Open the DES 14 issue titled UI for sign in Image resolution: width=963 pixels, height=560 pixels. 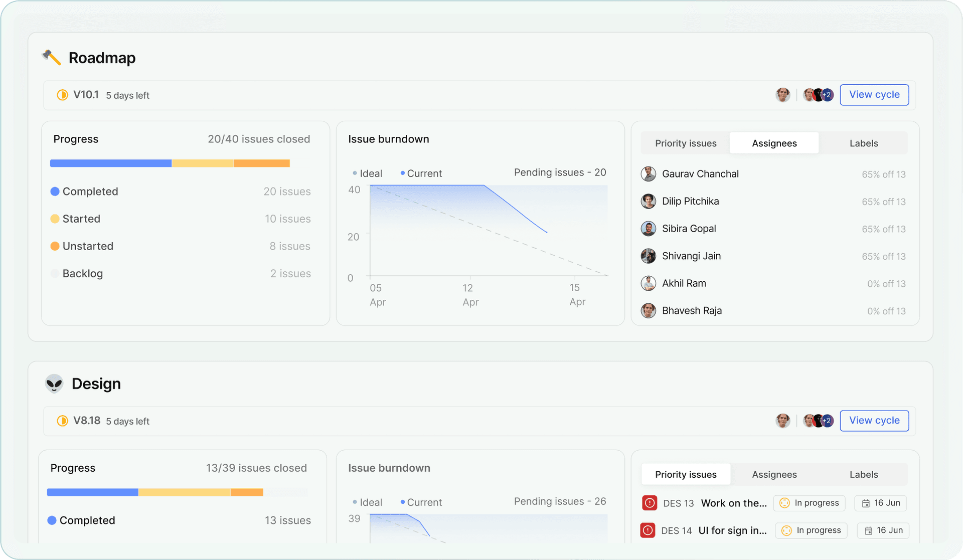pos(733,530)
